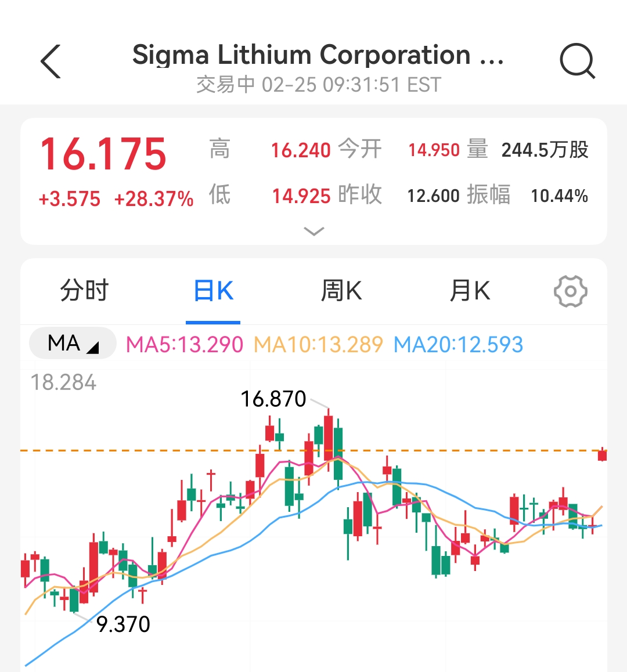The height and width of the screenshot is (672, 627).
Task: Tap the MA5:13.290 indicator label
Action: click(185, 345)
